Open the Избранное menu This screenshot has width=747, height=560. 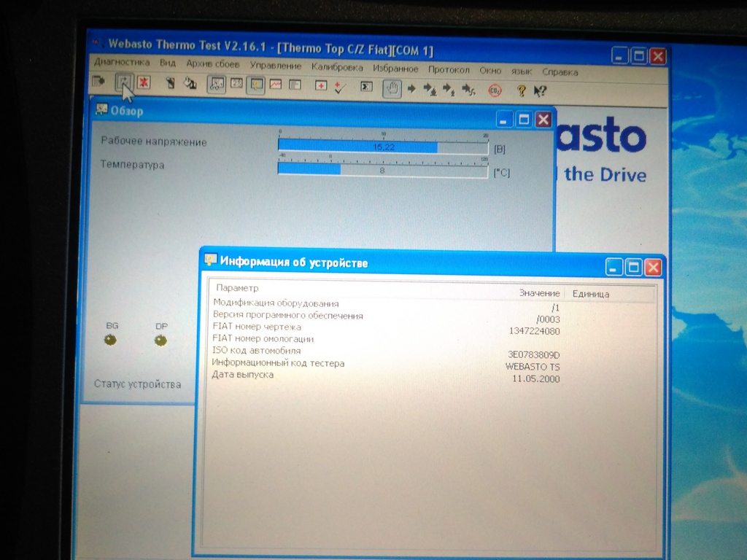pyautogui.click(x=395, y=69)
